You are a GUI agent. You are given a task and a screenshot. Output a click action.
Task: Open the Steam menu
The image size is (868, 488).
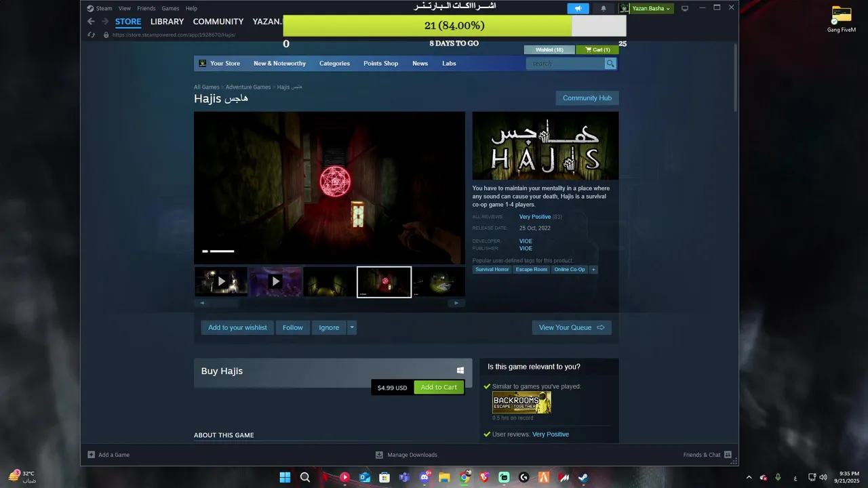(104, 8)
